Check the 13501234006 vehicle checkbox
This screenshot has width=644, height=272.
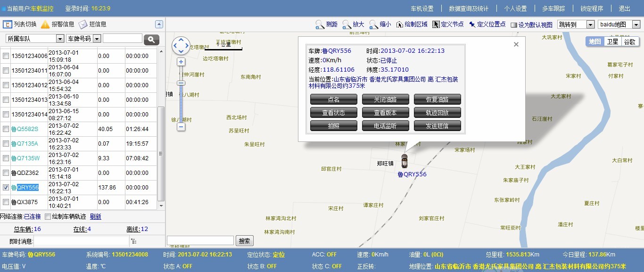[5, 56]
